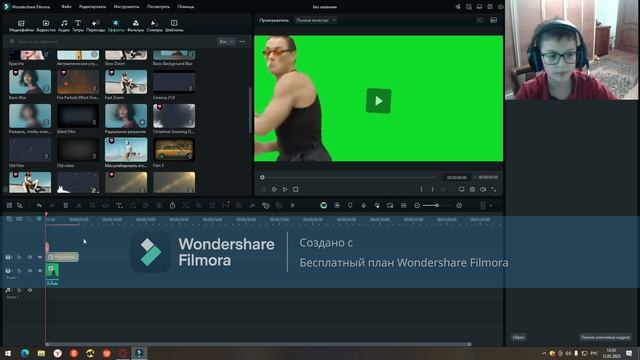Select the Old Film effect thumbnail

[30, 150]
